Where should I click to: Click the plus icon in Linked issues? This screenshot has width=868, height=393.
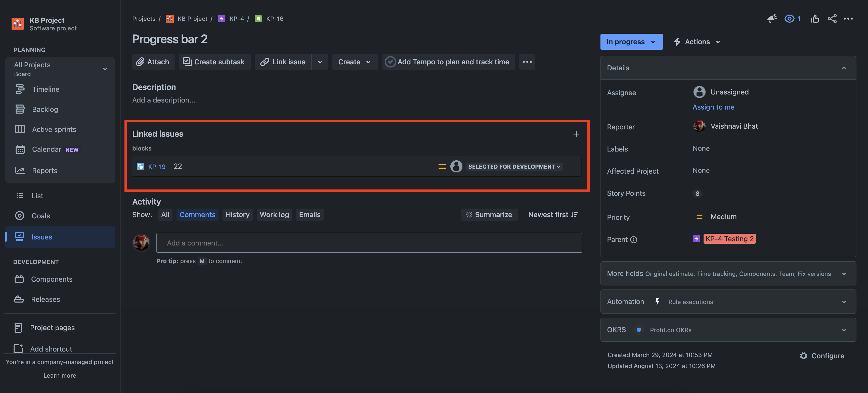pyautogui.click(x=576, y=134)
